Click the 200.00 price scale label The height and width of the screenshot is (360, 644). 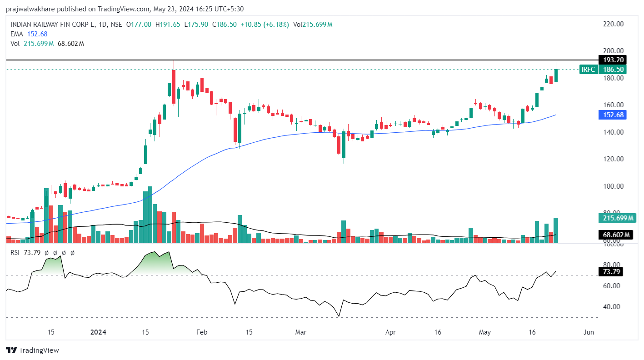click(613, 51)
